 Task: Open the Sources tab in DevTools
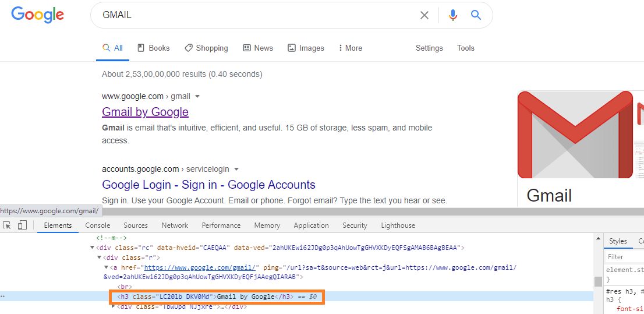(x=136, y=225)
